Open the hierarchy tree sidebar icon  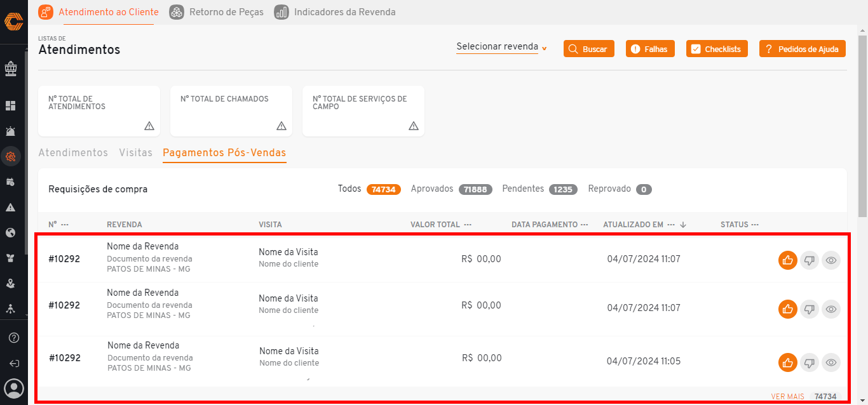(x=11, y=309)
